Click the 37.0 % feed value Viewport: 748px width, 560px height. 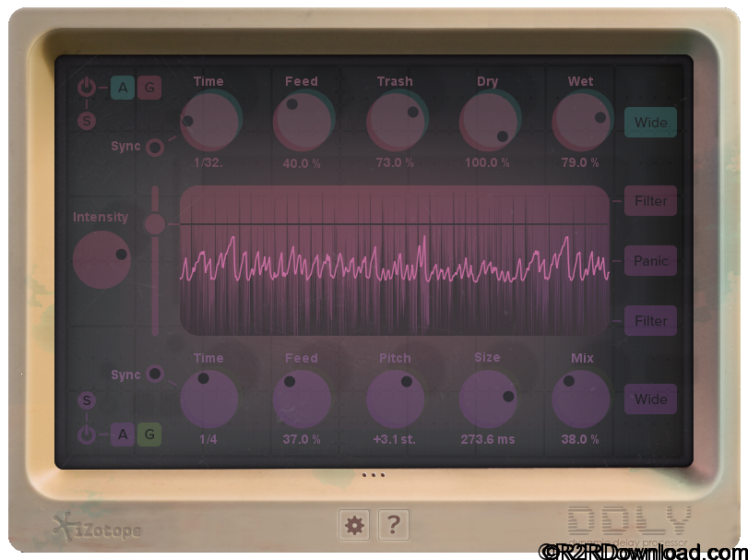pyautogui.click(x=302, y=439)
